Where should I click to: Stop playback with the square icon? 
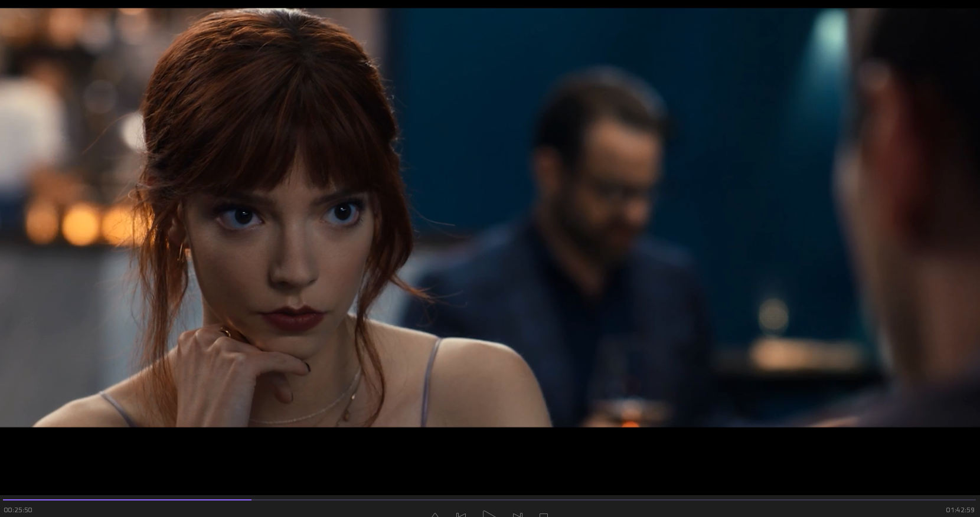(x=544, y=515)
